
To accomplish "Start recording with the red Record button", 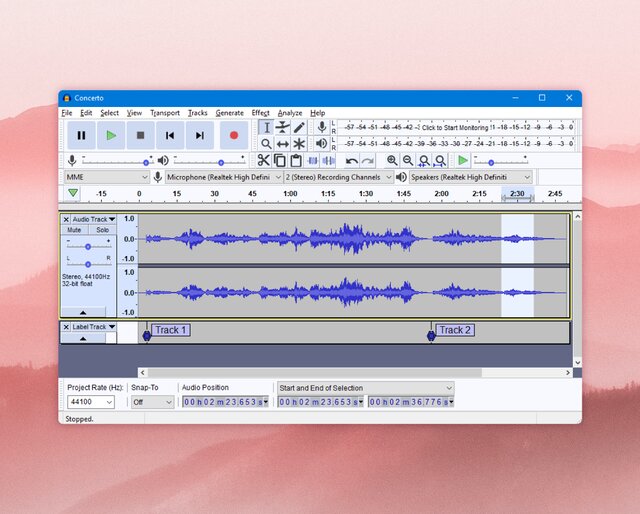I will coord(234,135).
